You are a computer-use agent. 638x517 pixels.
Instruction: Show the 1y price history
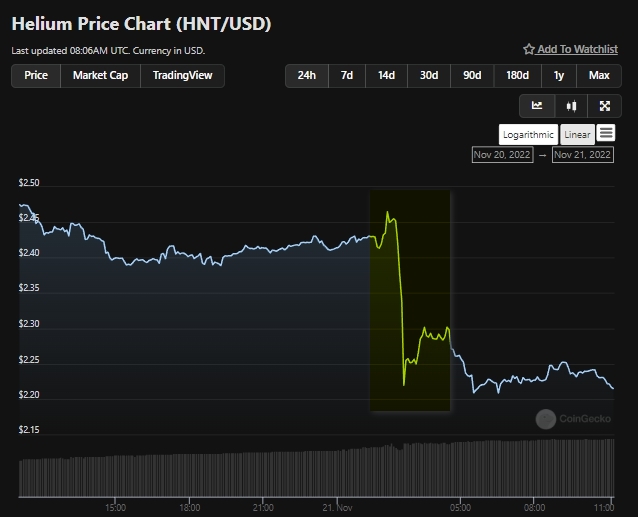559,75
